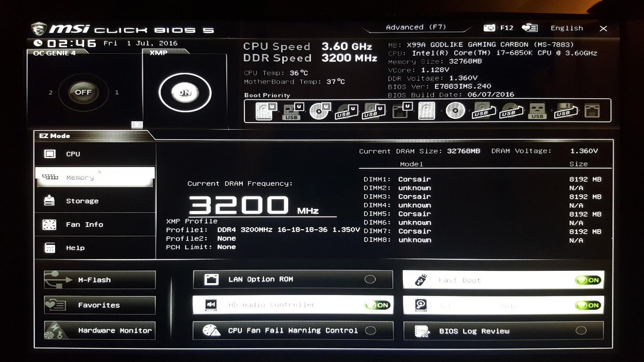Click the DIMM3 Corsair row
644x362 pixels.
pyautogui.click(x=482, y=197)
